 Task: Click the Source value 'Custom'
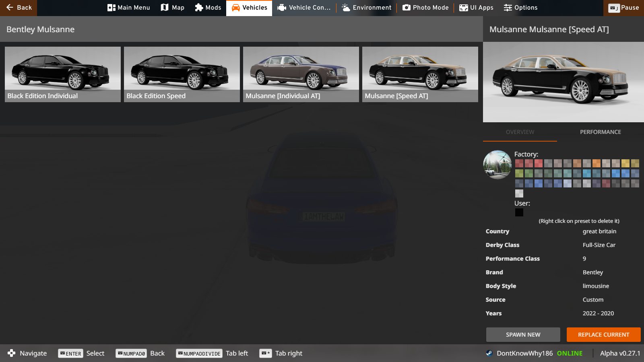click(x=593, y=300)
